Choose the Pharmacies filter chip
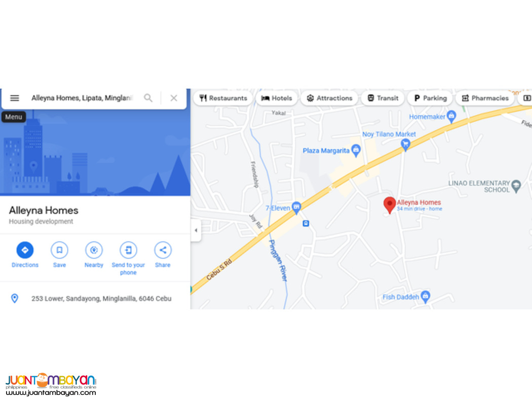This screenshot has width=532, height=399. (485, 98)
